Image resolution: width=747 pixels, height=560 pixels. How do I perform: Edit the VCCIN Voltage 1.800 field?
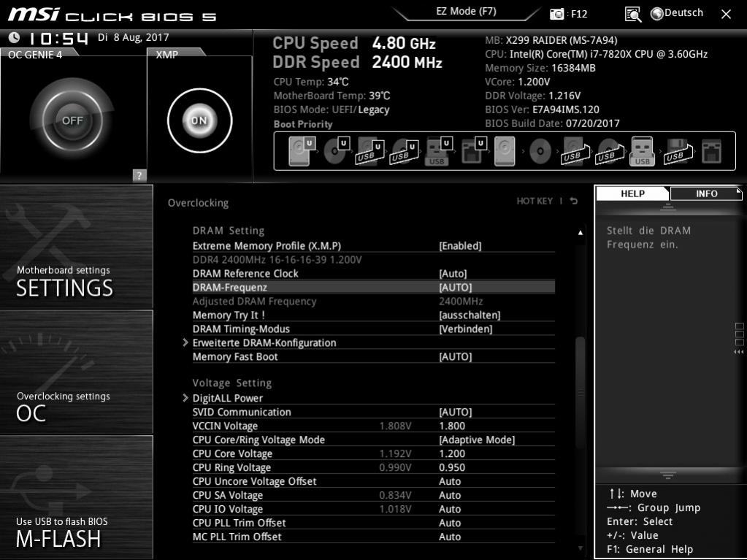coord(452,425)
